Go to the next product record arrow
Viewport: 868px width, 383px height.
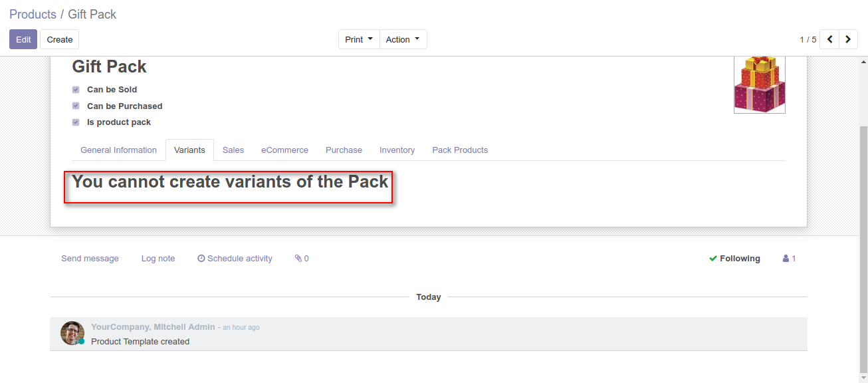(848, 39)
